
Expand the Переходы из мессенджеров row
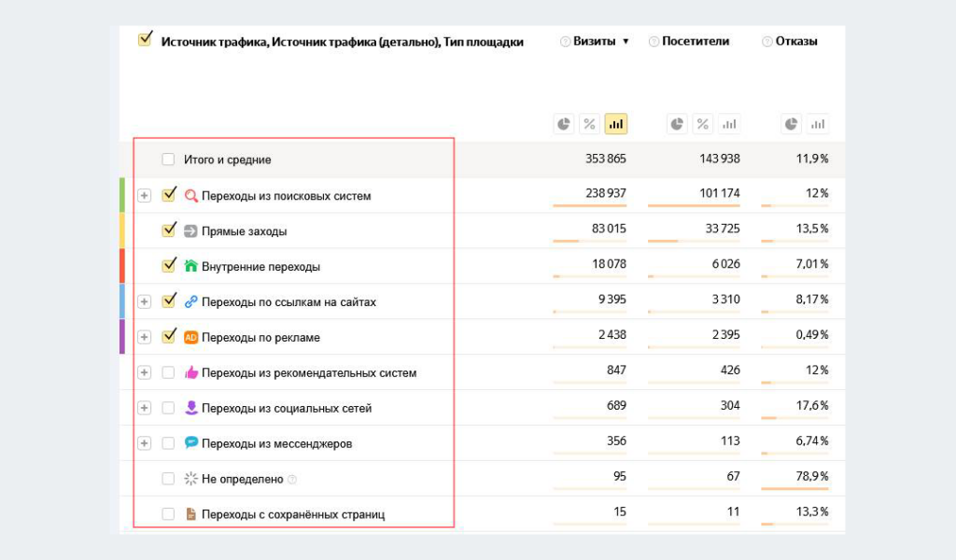[144, 443]
